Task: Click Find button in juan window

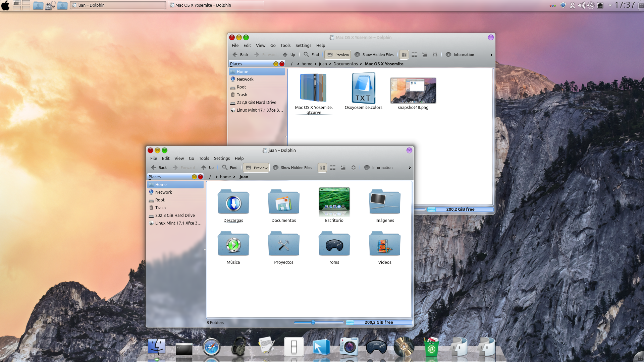Action: [230, 168]
